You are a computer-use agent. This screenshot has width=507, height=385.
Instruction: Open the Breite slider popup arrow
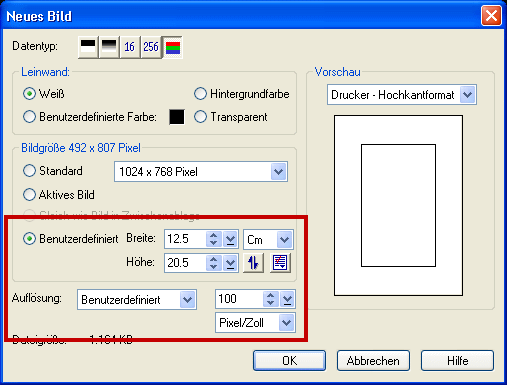coord(230,239)
